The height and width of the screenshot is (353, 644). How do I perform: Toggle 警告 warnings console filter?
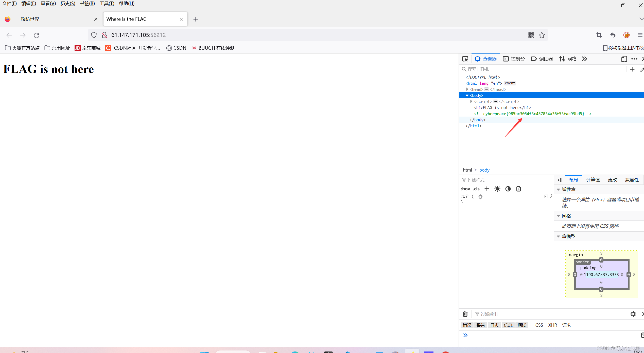point(481,325)
